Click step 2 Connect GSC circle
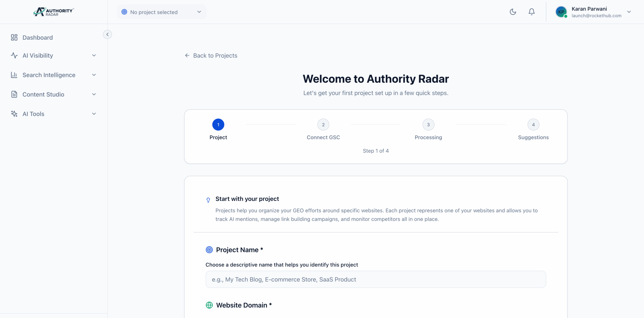 click(x=323, y=125)
